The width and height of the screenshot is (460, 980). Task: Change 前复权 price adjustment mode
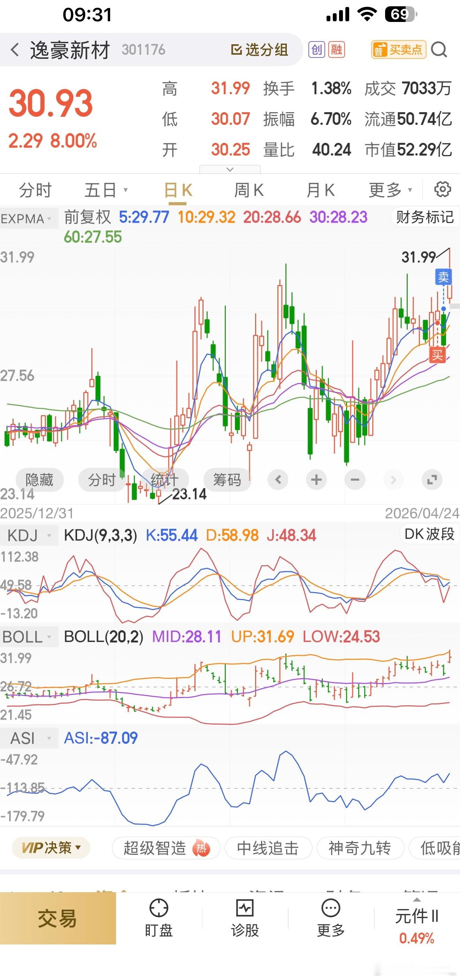87,217
